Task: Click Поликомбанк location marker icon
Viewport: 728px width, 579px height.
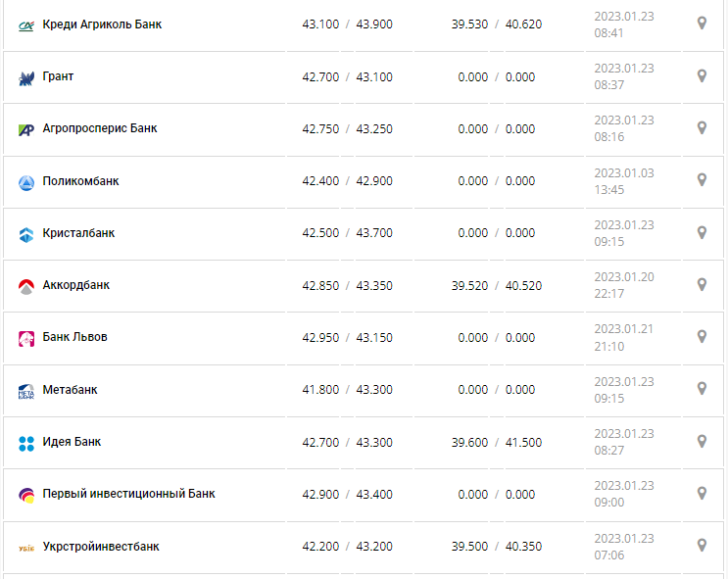Action: tap(702, 180)
